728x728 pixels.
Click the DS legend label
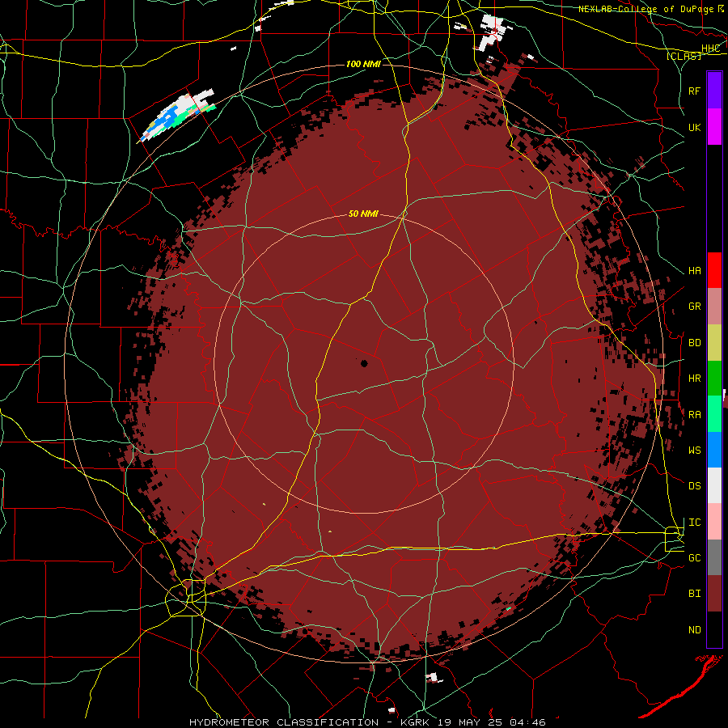click(x=694, y=485)
